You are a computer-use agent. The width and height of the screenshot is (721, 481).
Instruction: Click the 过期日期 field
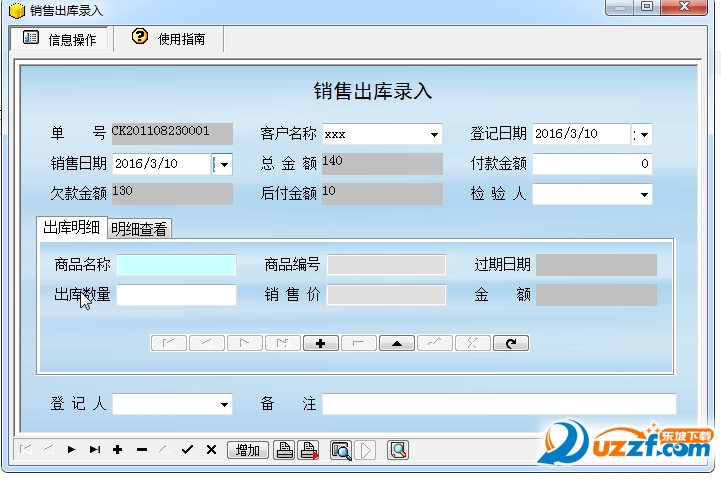(x=596, y=265)
